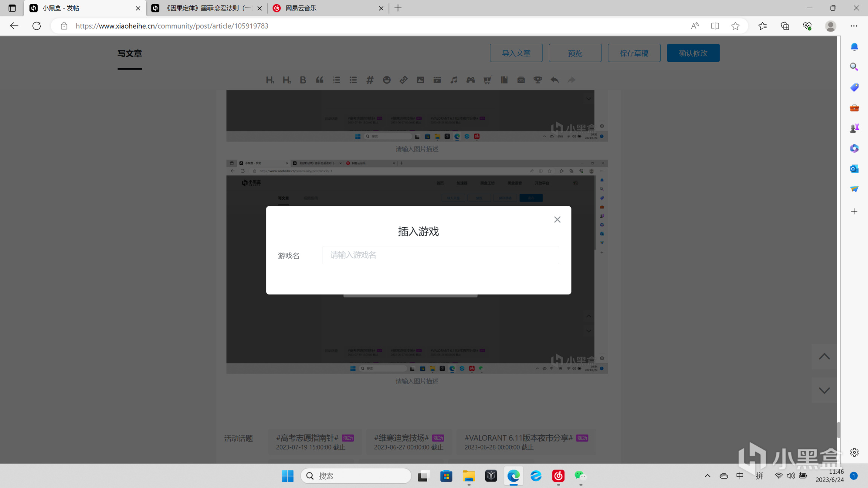Viewport: 868px width, 488px height.
Task: Expand the system tray hidden icons chevron
Action: tap(707, 476)
